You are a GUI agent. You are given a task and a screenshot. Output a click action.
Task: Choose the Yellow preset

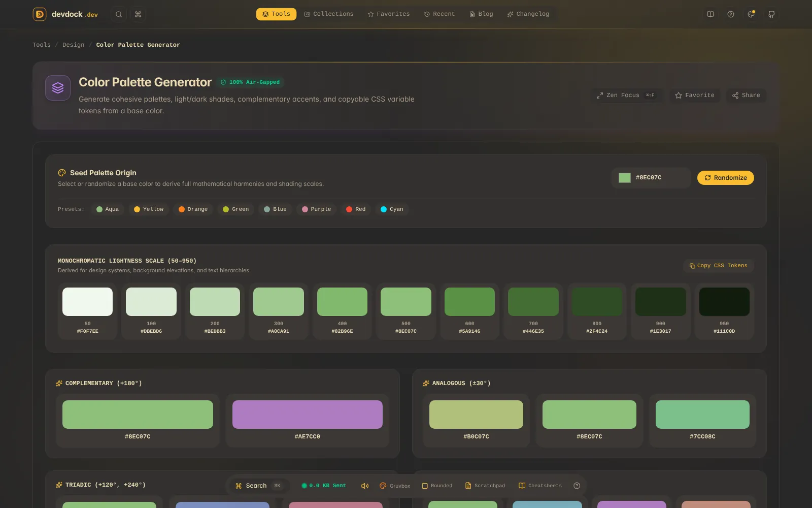tap(149, 209)
